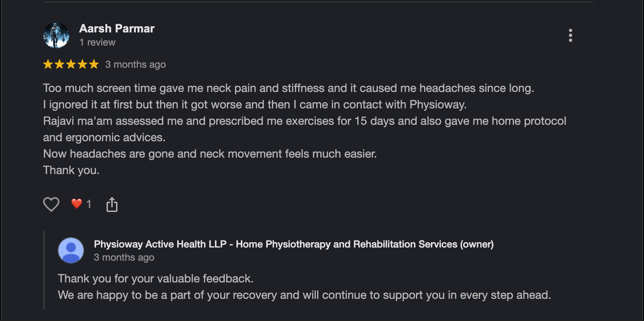Open the three-dot menu on Aarsh Parmar's review
644x321 pixels.
(x=570, y=35)
